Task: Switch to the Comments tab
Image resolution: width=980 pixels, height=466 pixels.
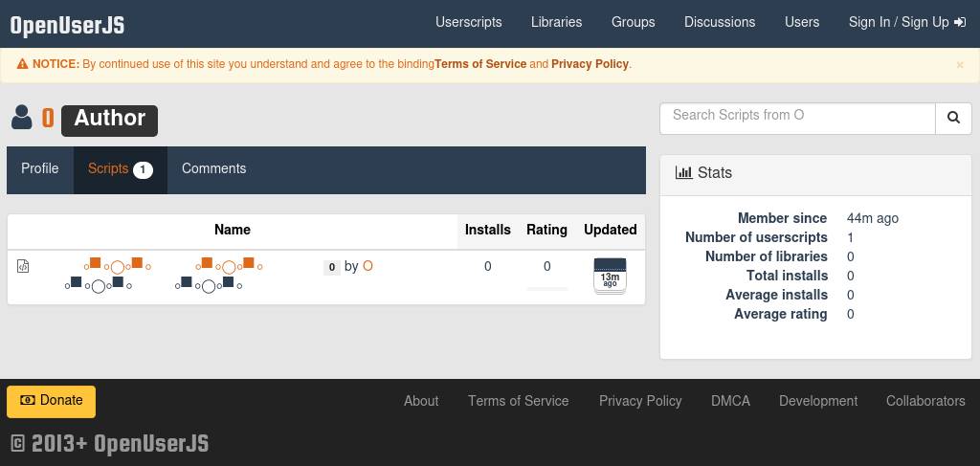Action: click(x=213, y=169)
